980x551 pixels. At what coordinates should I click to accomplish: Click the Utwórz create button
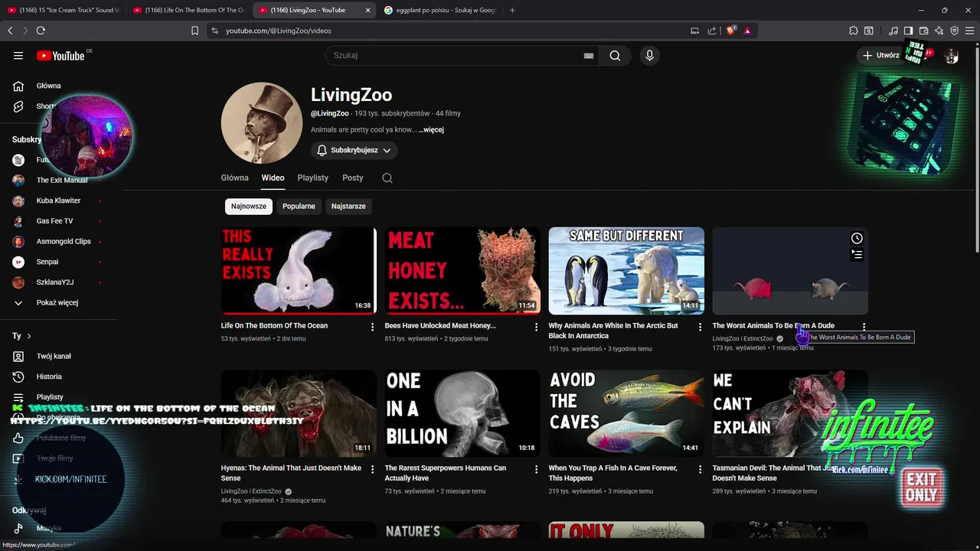tap(880, 55)
